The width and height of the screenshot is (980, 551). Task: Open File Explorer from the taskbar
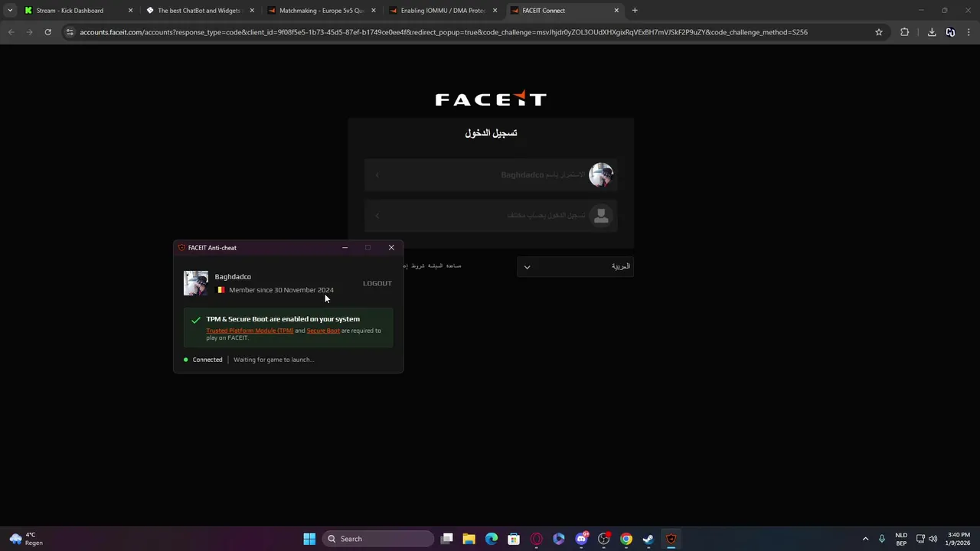tap(469, 539)
